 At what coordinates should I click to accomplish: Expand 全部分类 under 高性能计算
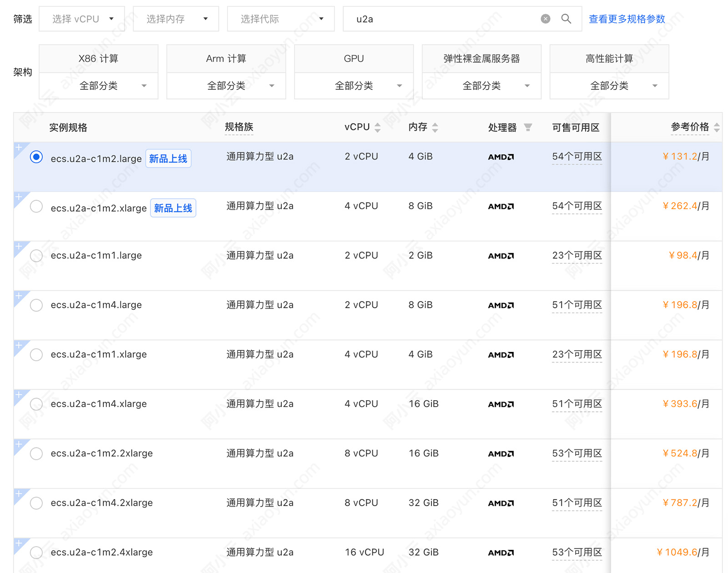tap(609, 85)
